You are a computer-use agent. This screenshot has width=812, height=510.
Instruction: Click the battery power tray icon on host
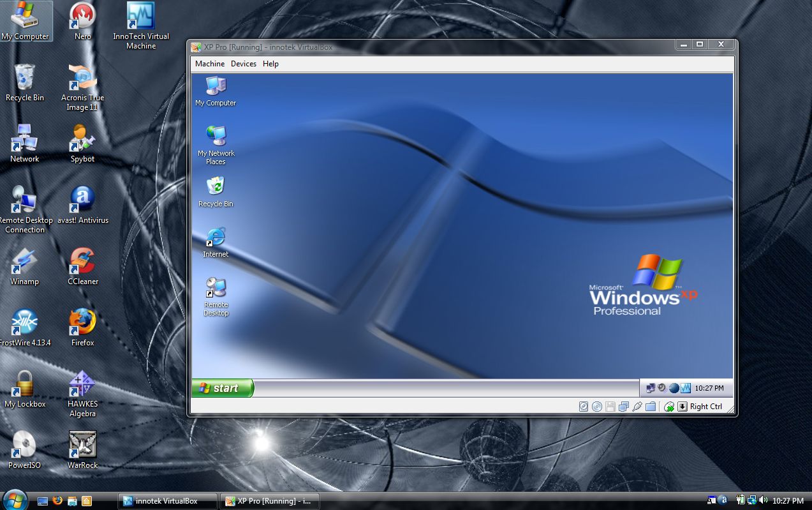click(741, 500)
